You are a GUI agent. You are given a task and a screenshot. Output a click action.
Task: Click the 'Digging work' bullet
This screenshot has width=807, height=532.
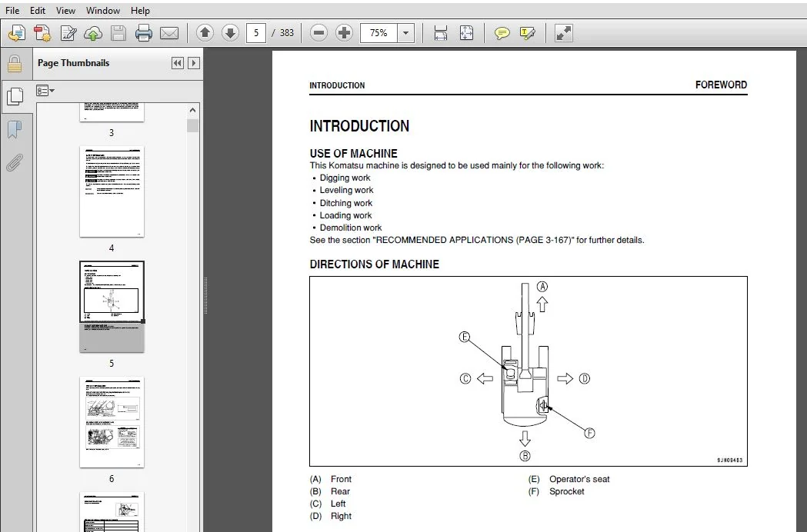[x=345, y=178]
